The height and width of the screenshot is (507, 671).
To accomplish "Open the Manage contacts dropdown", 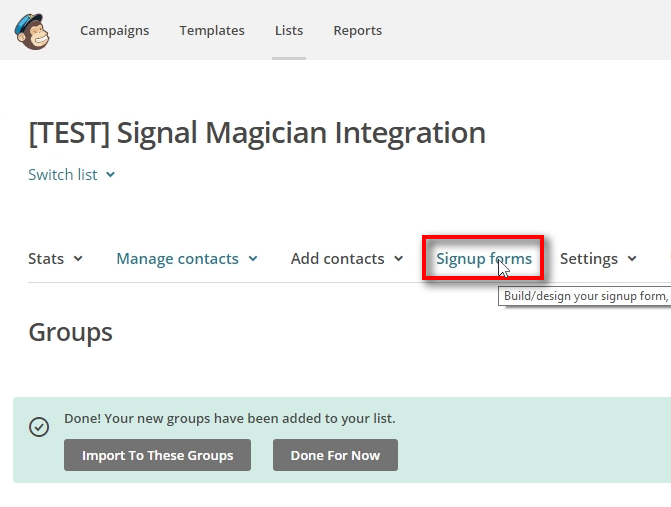I will 177,259.
